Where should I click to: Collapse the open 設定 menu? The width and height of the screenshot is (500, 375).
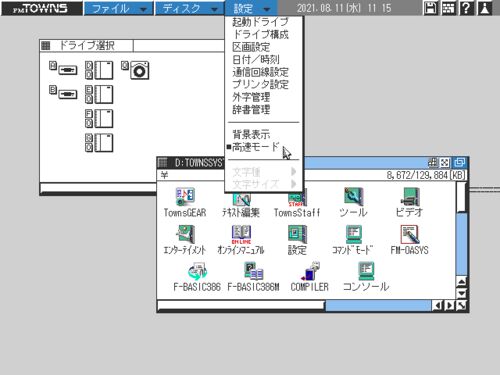(x=251, y=8)
